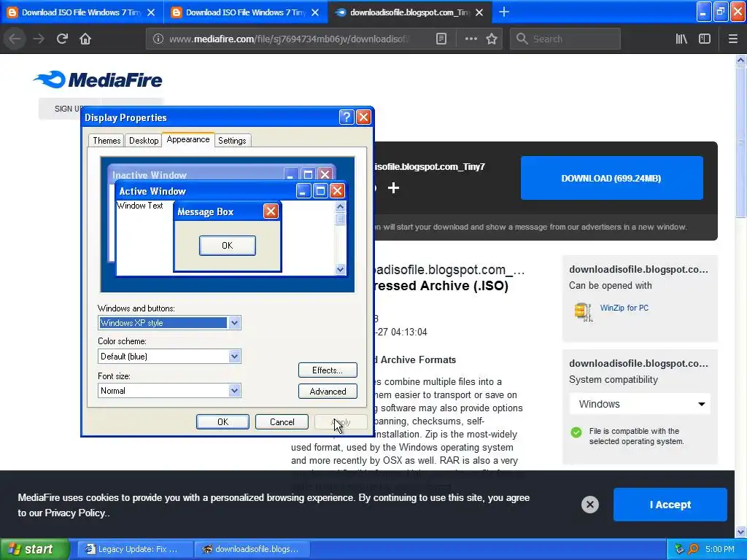Go to the Home page icon
Viewport: 747px width, 560px height.
click(x=85, y=39)
